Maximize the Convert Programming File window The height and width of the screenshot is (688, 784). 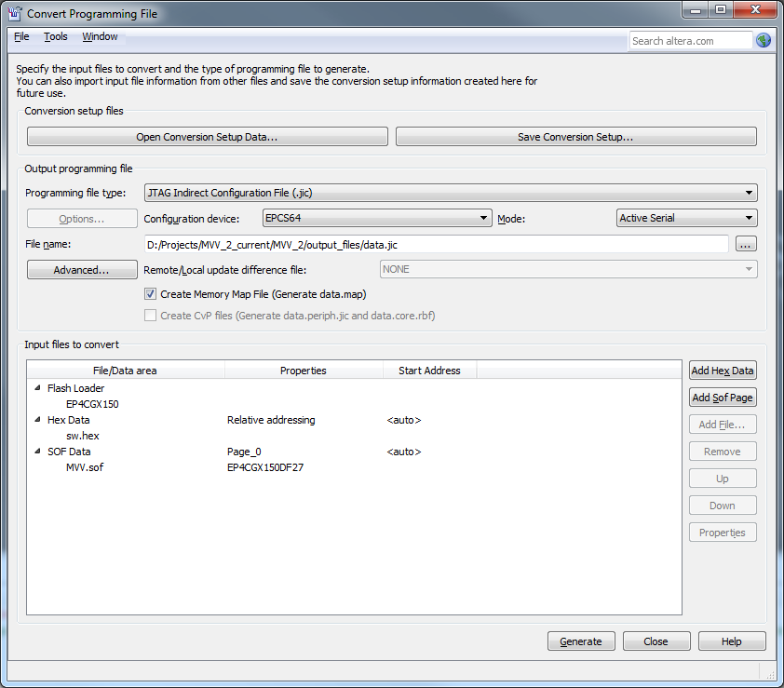pyautogui.click(x=721, y=9)
